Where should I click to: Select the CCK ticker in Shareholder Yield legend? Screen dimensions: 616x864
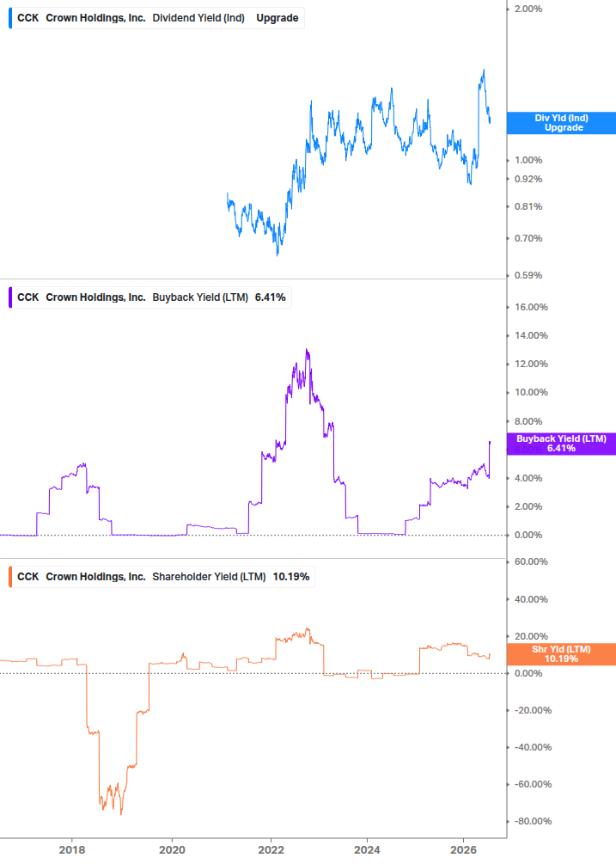[28, 576]
